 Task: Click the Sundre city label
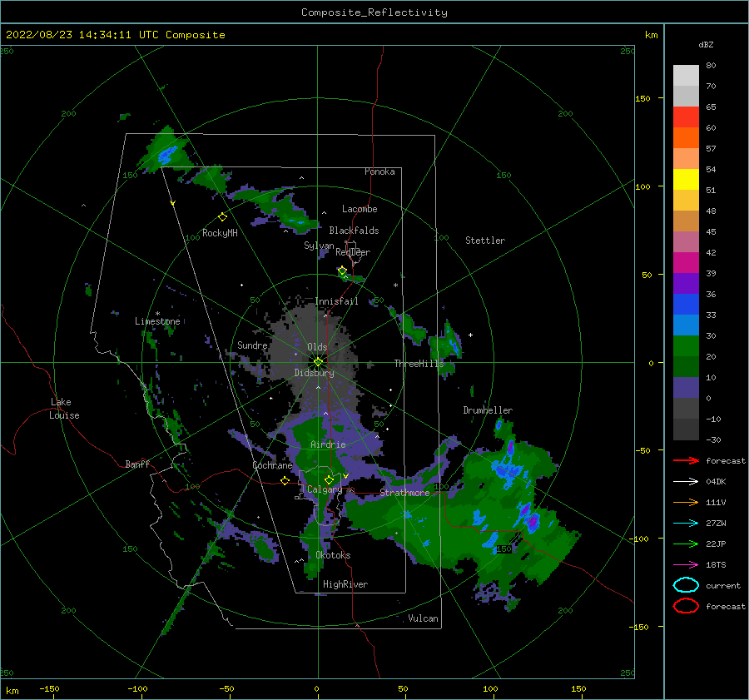point(252,345)
